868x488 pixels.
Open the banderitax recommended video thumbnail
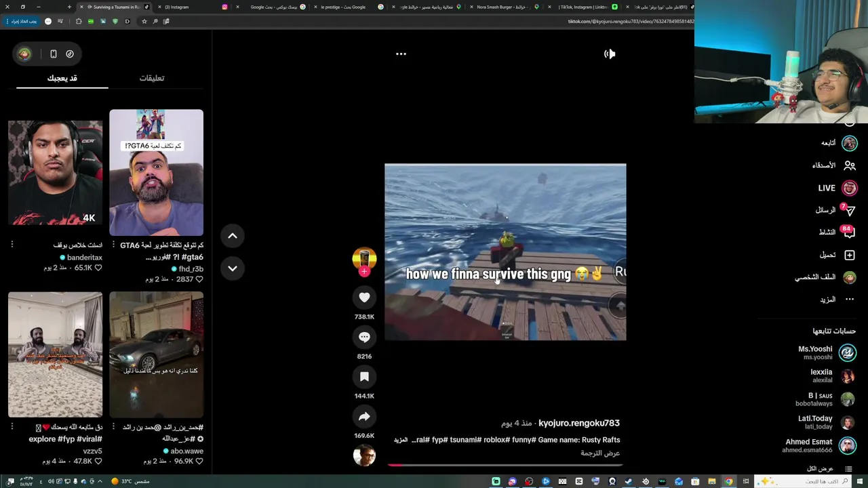pyautogui.click(x=55, y=173)
